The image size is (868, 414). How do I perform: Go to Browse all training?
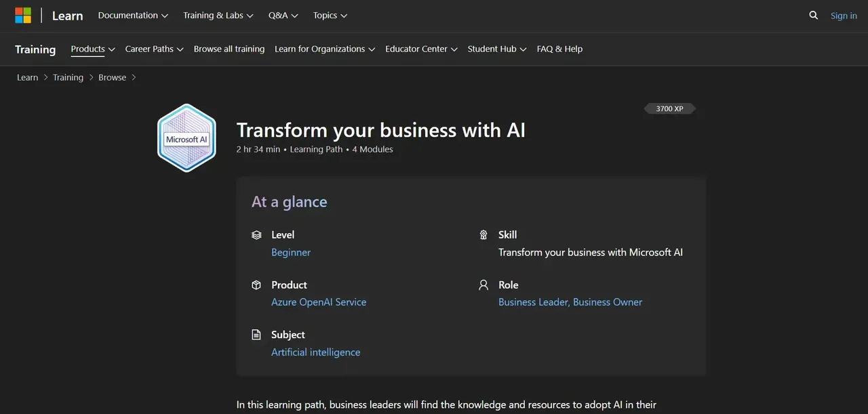pos(229,49)
